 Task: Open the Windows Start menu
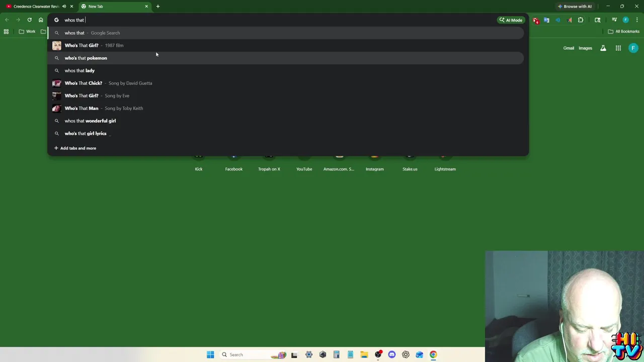(x=210, y=354)
